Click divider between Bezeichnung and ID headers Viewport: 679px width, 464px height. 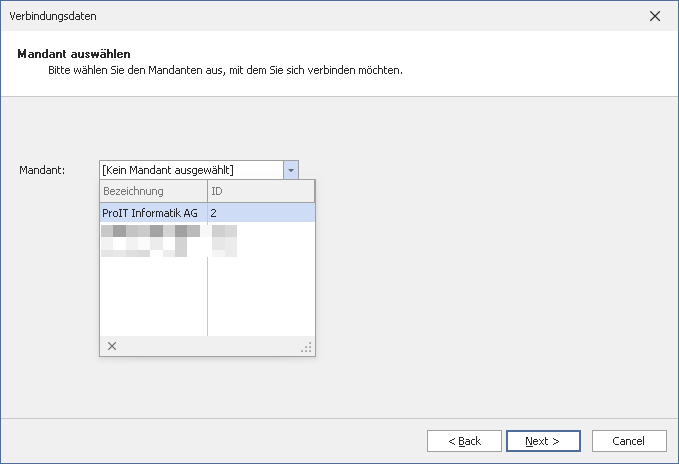coord(207,191)
